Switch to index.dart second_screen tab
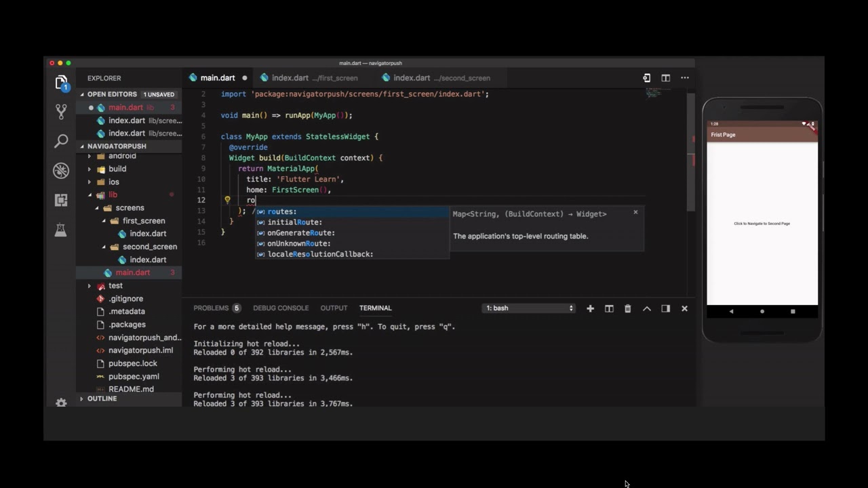 441,78
